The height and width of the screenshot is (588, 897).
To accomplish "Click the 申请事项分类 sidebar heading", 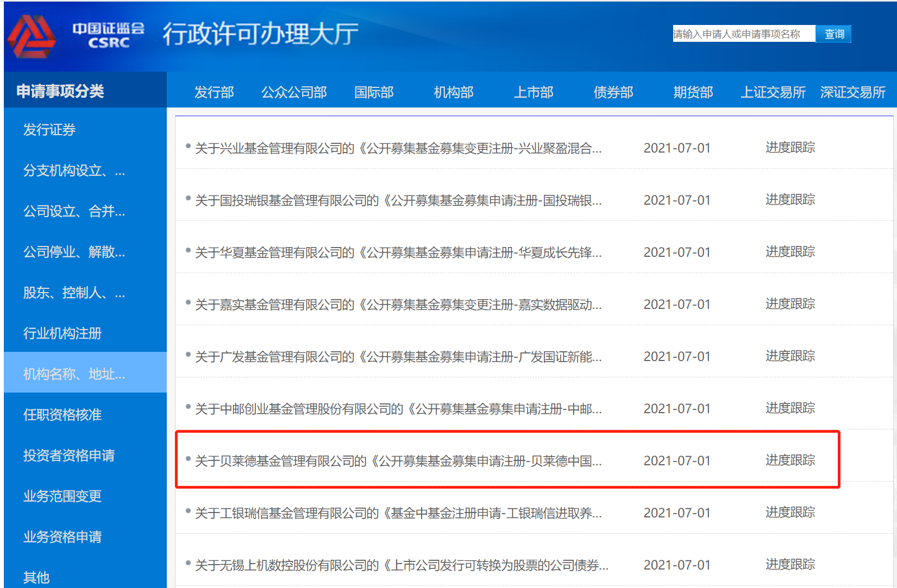I will click(x=60, y=91).
